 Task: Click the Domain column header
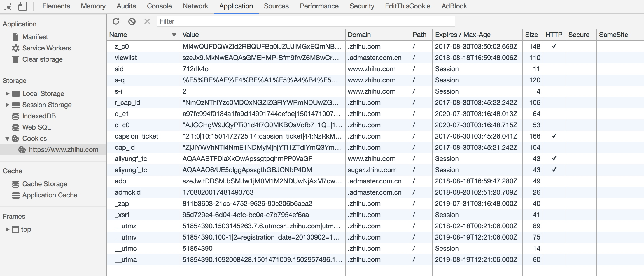coord(377,35)
